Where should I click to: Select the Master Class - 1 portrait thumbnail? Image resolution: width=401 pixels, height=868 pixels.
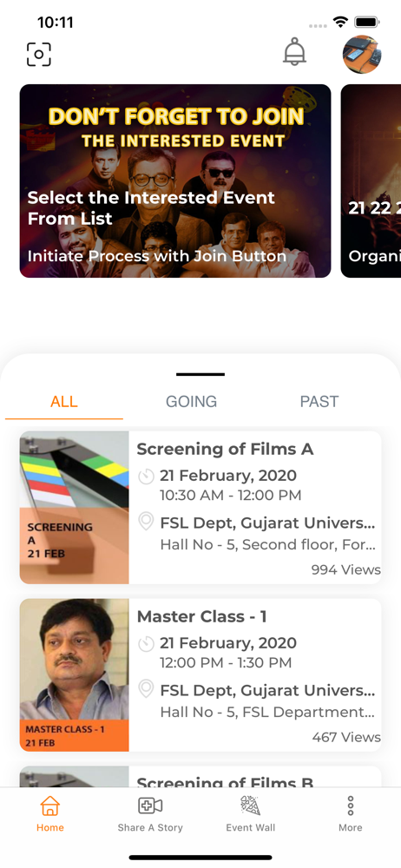75,675
